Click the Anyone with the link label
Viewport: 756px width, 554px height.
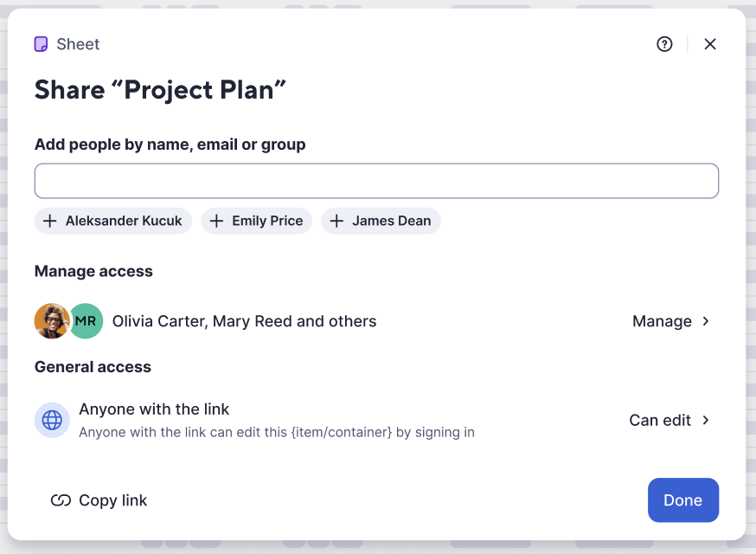(154, 409)
